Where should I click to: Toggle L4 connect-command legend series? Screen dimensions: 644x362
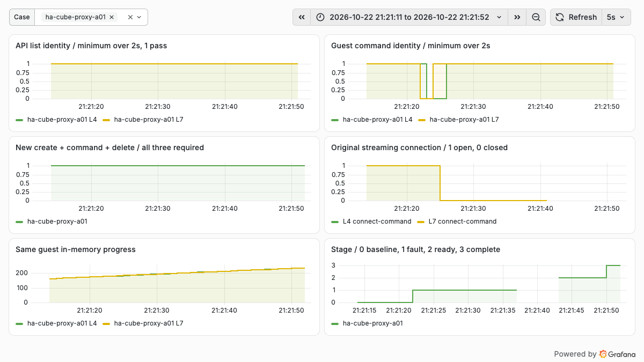(377, 221)
